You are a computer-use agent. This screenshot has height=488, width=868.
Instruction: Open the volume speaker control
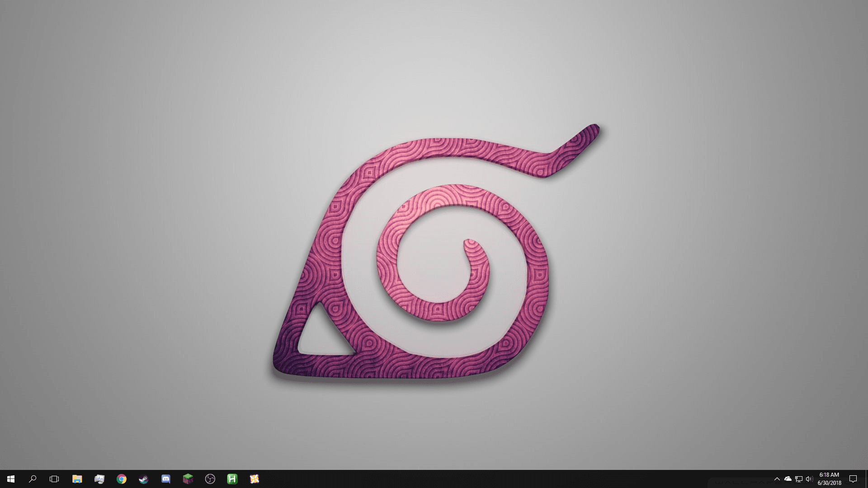click(809, 479)
